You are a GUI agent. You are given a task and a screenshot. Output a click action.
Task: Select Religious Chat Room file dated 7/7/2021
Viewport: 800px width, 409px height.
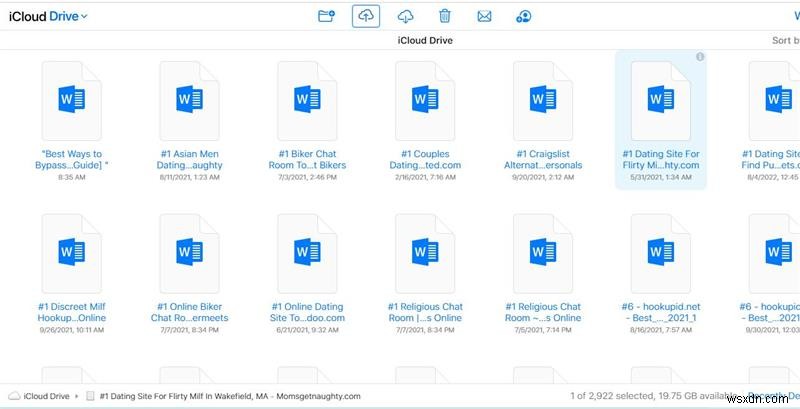(425, 274)
